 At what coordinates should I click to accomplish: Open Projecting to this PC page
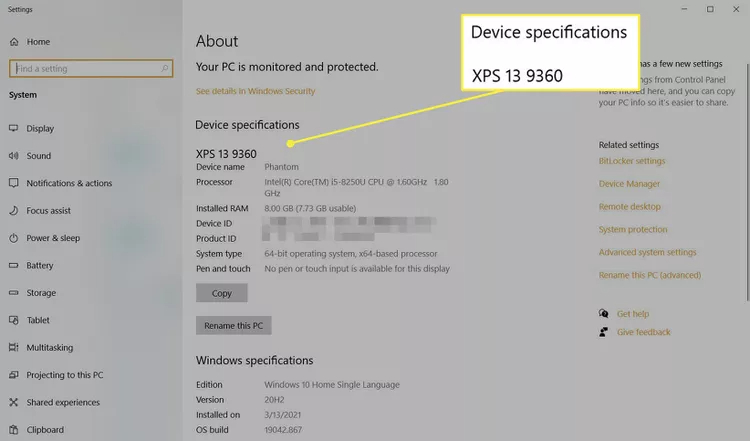coord(64,375)
